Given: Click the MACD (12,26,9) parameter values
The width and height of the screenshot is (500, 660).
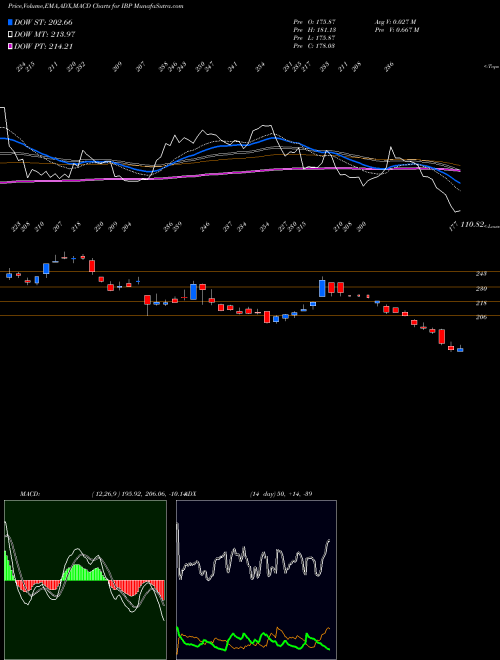Looking at the screenshot, I should 138,494.
